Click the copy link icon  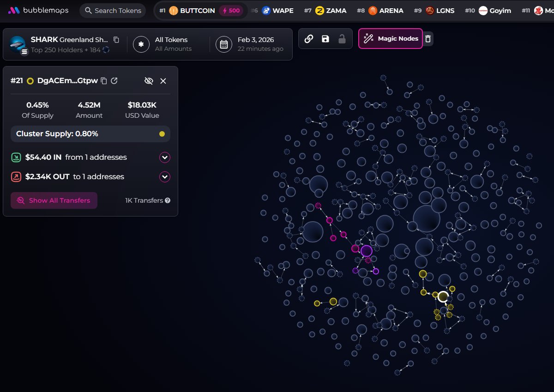pos(309,39)
